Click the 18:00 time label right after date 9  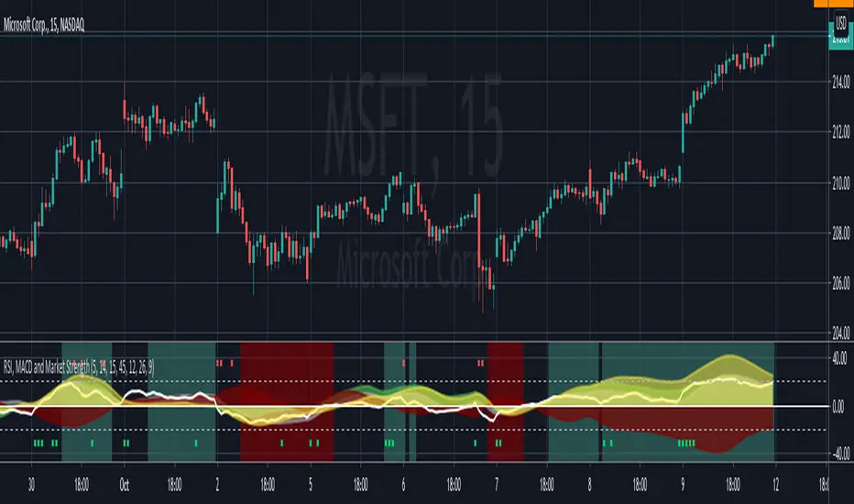[733, 485]
